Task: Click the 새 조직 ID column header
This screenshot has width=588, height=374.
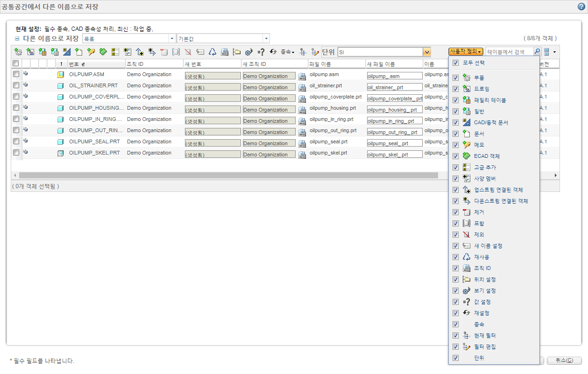Action: tap(274, 64)
